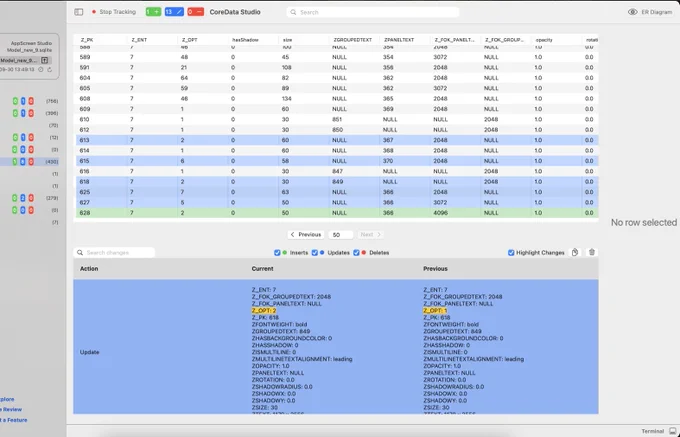This screenshot has width=680, height=437.
Task: Click the disabled Next page button
Action: coord(370,235)
